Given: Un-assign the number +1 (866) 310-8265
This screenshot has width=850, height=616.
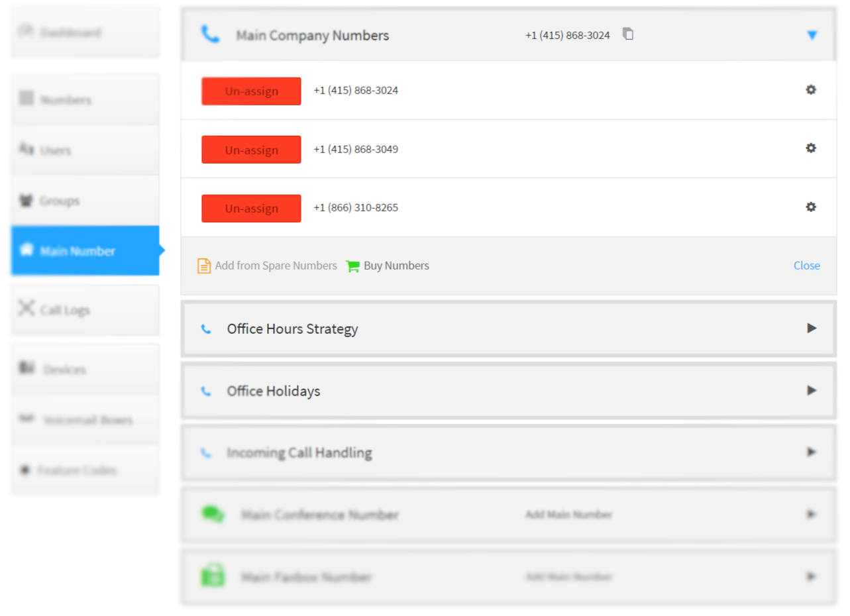Looking at the screenshot, I should [251, 208].
